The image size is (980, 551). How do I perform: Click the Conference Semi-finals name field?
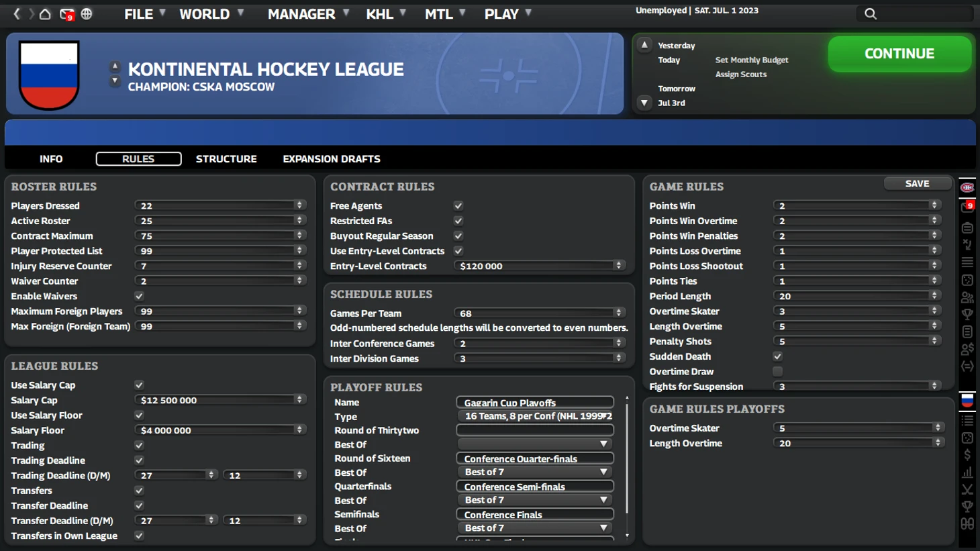click(x=535, y=487)
